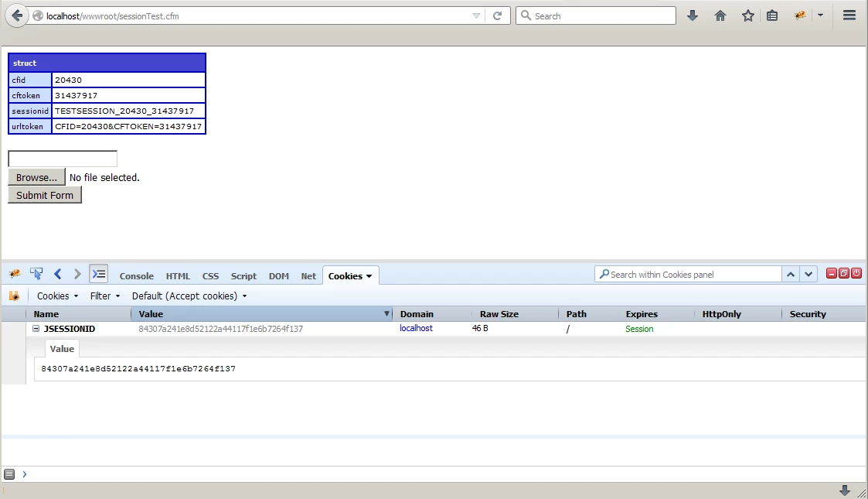
Task: Click the break on cookie change icon
Action: 15,296
